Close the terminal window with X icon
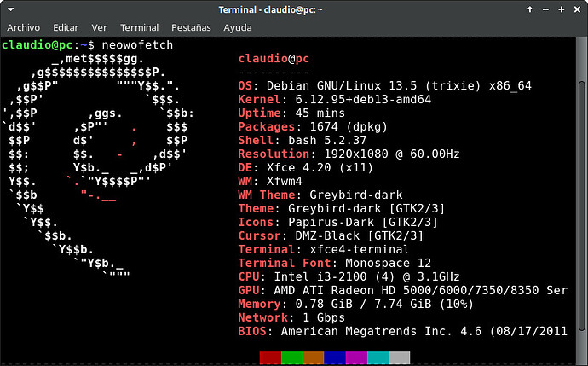588x366 pixels. click(x=577, y=9)
